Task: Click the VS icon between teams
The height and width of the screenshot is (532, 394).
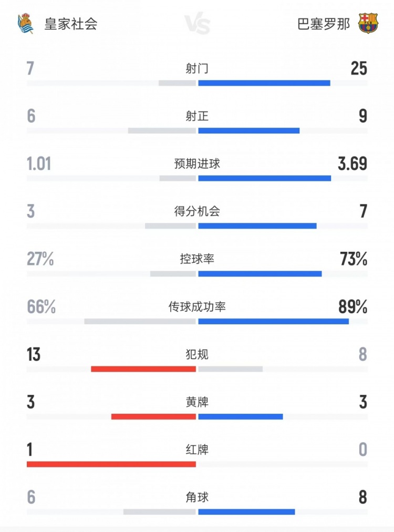Action: coord(197,24)
